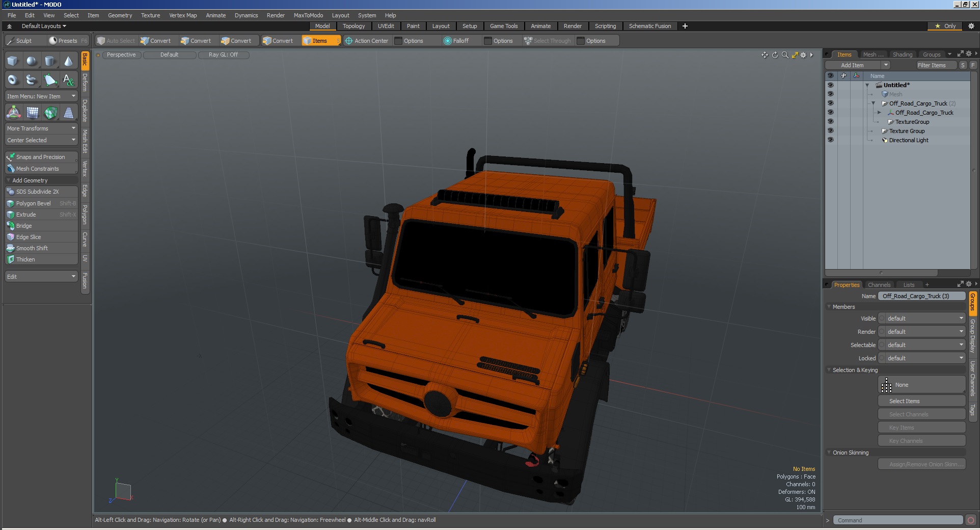
Task: Toggle visibility of Untitled scene
Action: (x=831, y=85)
